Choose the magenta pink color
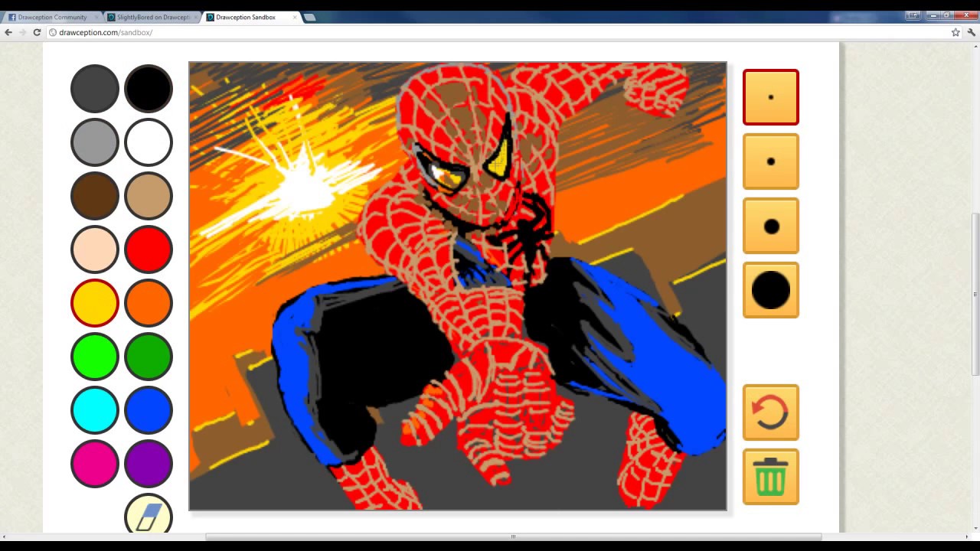Screen dimensions: 980x551 pyautogui.click(x=95, y=464)
